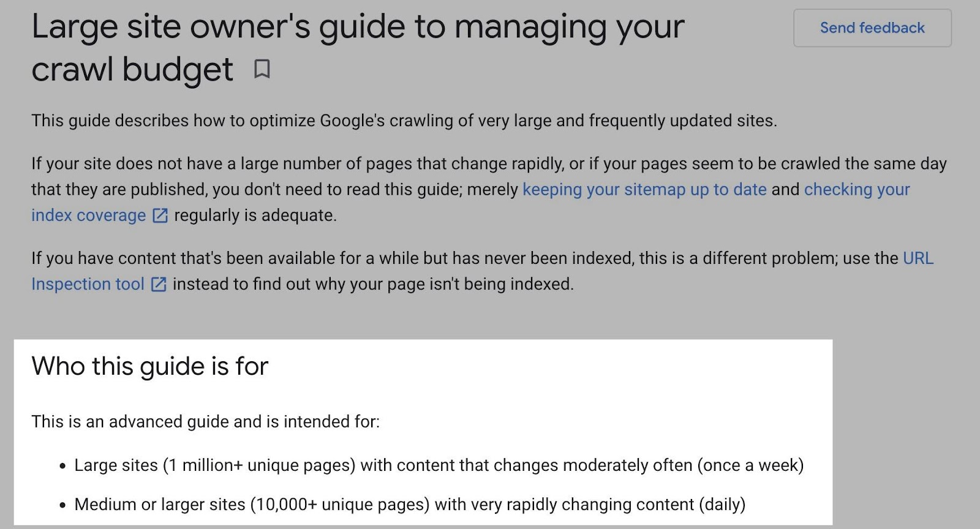Click the sentence starting "This is an advanced guide"
The width and height of the screenshot is (980, 529).
coord(206,421)
